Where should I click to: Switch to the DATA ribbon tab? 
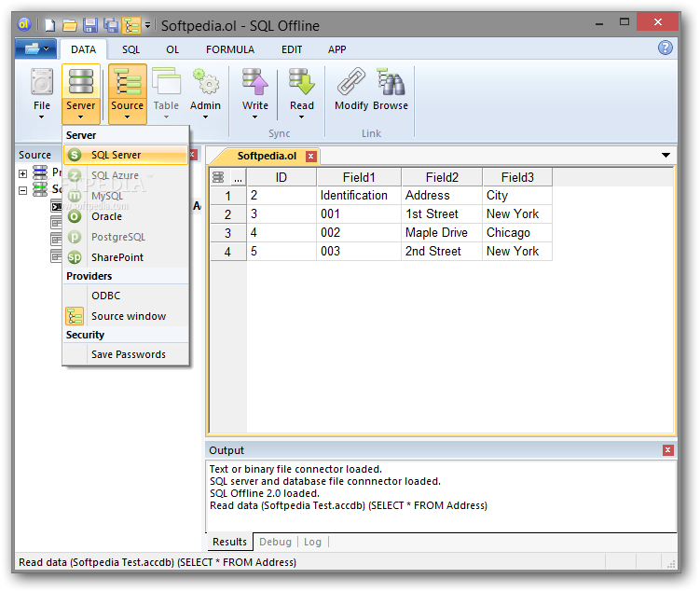pyautogui.click(x=84, y=49)
